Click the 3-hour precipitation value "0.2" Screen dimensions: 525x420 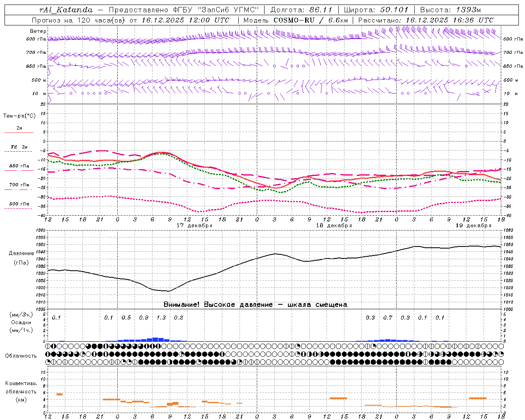click(x=178, y=318)
